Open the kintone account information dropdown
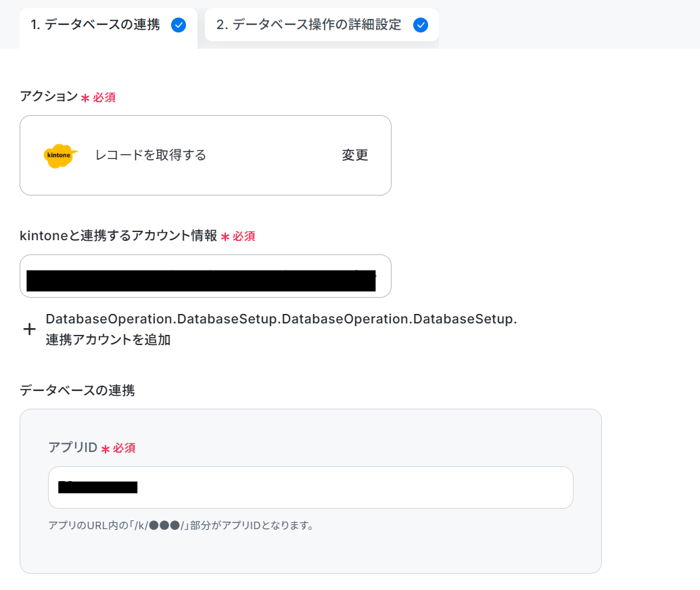The width and height of the screenshot is (700, 590). (x=206, y=276)
